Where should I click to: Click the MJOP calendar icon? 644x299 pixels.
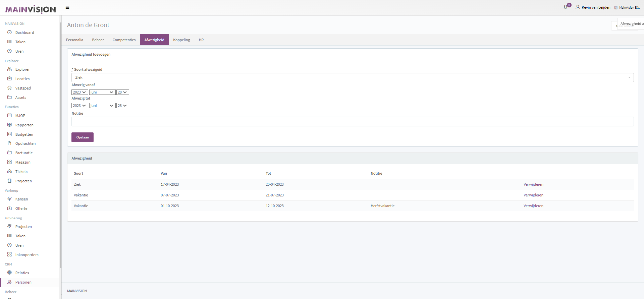[9, 116]
